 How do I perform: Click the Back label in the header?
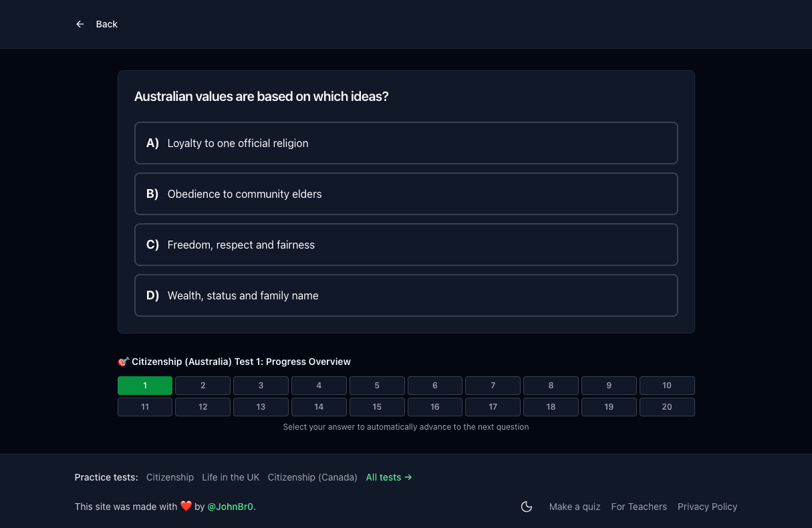point(106,24)
